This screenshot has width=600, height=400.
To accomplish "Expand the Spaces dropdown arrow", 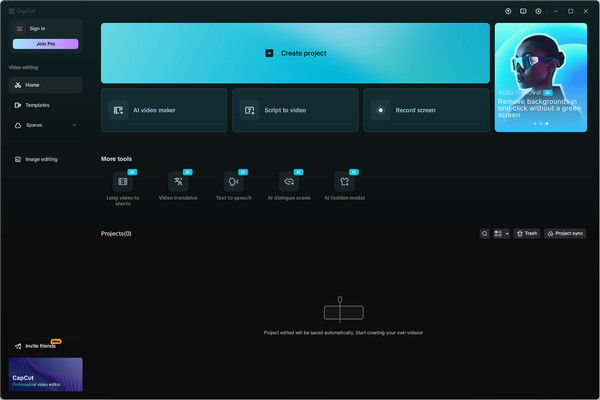I will (x=74, y=125).
